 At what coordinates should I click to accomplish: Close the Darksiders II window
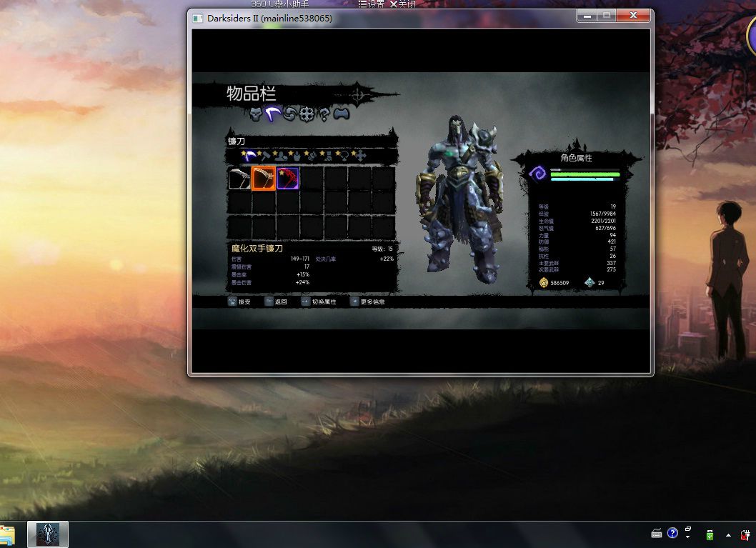tap(634, 16)
